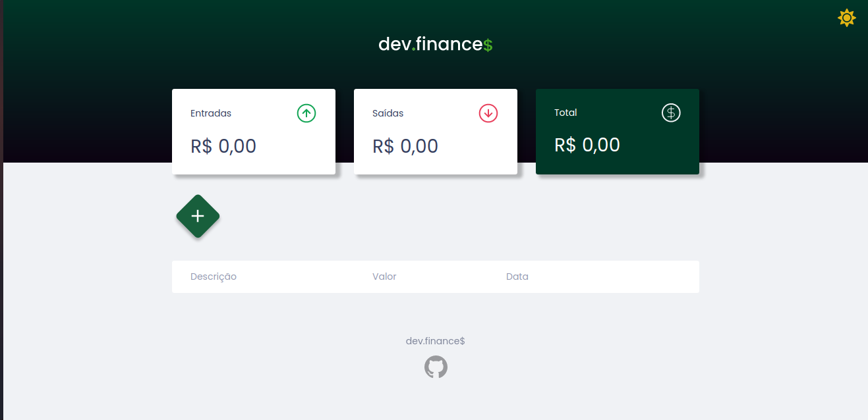Screen dimensions: 868x420
Task: Open the new transaction form
Action: pyautogui.click(x=198, y=216)
